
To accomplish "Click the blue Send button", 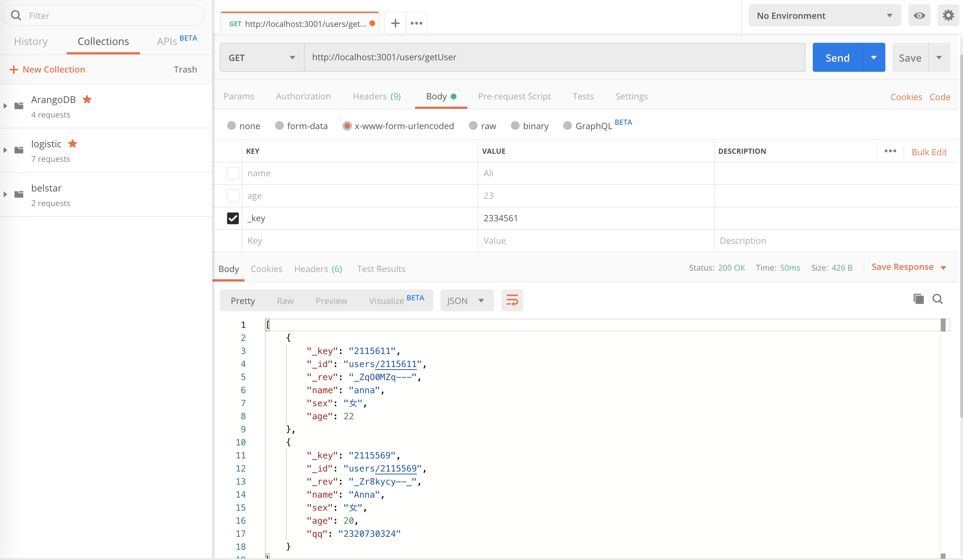I will [x=837, y=58].
